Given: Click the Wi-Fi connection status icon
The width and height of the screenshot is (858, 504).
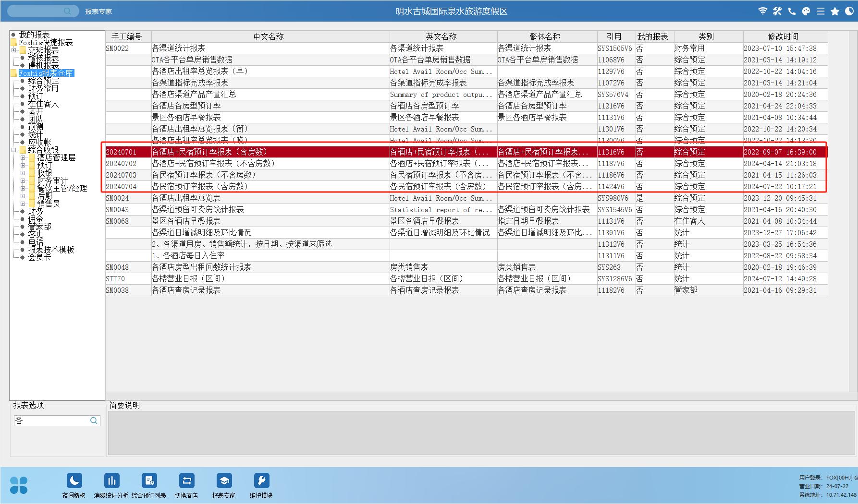Looking at the screenshot, I should (762, 11).
